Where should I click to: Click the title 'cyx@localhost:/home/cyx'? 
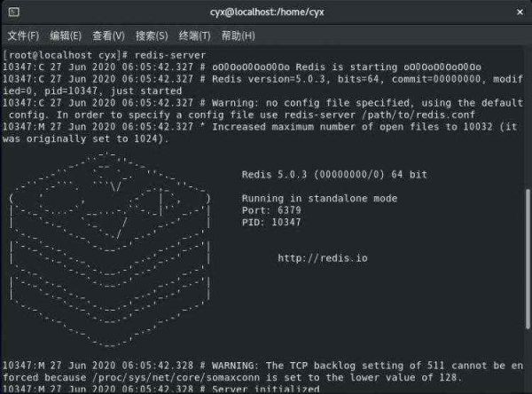pyautogui.click(x=267, y=12)
